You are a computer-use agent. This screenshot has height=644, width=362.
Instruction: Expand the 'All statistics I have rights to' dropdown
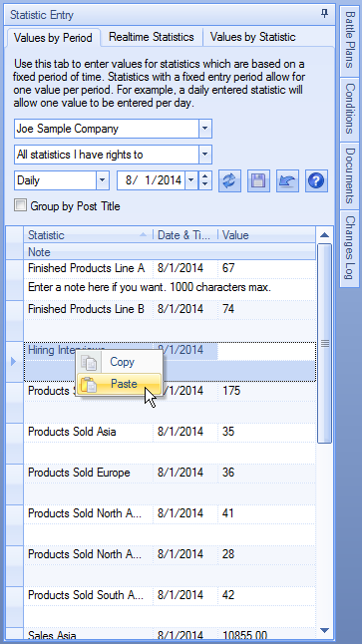coord(205,155)
